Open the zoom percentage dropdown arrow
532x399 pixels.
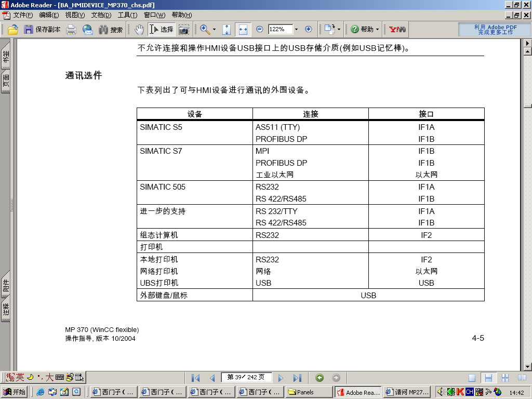(296, 30)
